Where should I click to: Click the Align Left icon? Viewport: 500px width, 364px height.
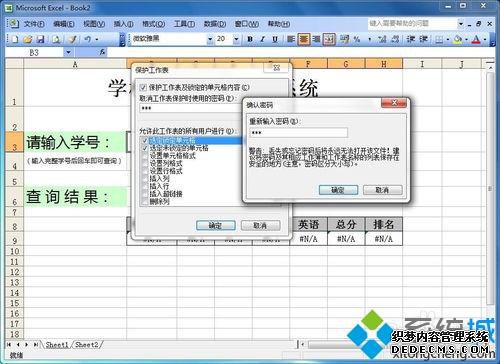pyautogui.click(x=291, y=39)
